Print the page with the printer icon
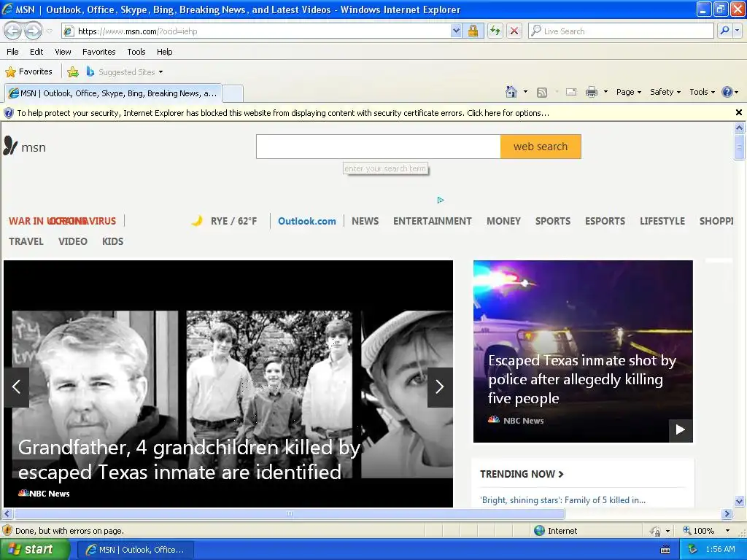The height and width of the screenshot is (560, 747). (591, 92)
